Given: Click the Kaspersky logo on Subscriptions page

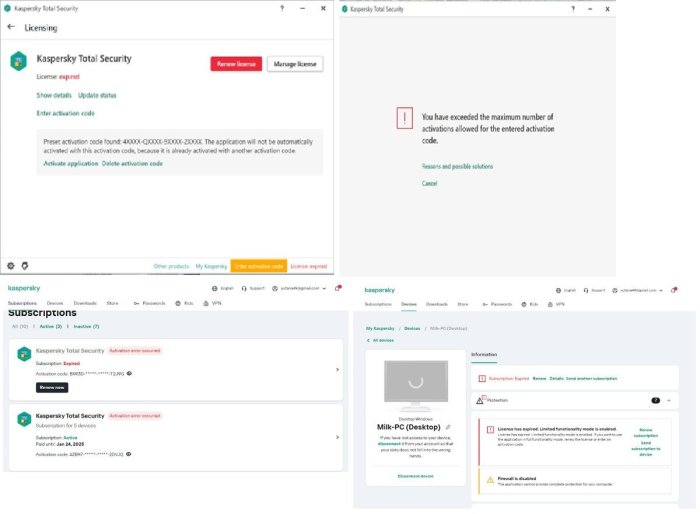Looking at the screenshot, I should [24, 288].
